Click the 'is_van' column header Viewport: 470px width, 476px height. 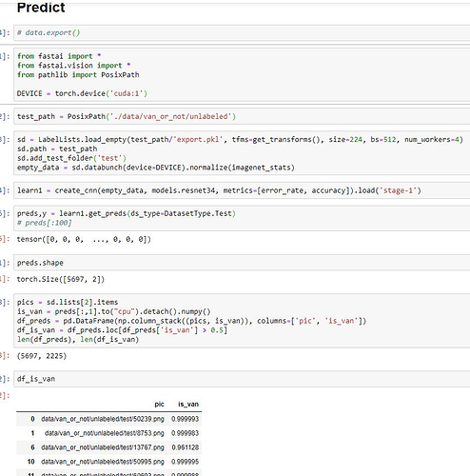point(188,404)
